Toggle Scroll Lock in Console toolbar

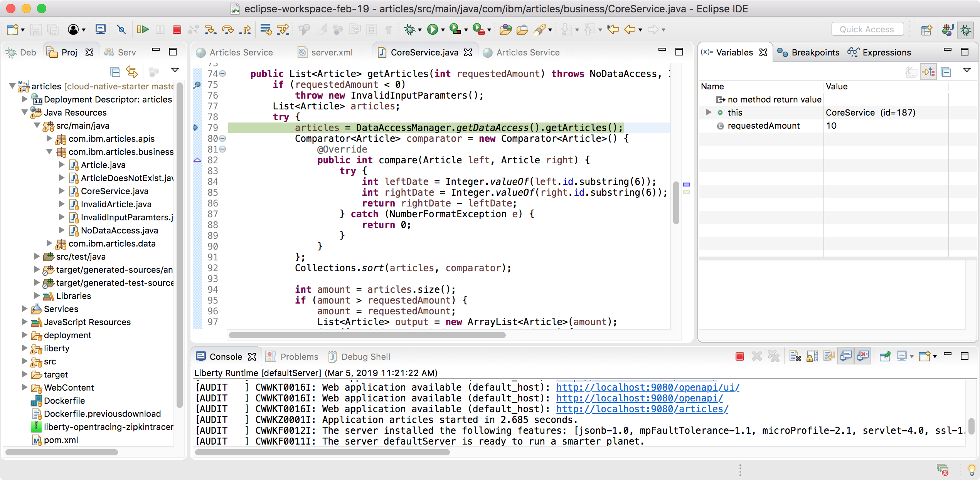pyautogui.click(x=812, y=356)
